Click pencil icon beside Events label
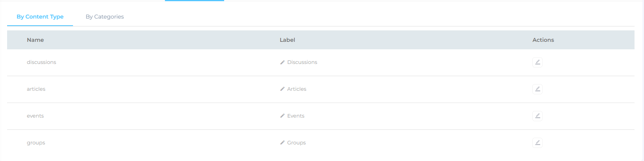 283,116
